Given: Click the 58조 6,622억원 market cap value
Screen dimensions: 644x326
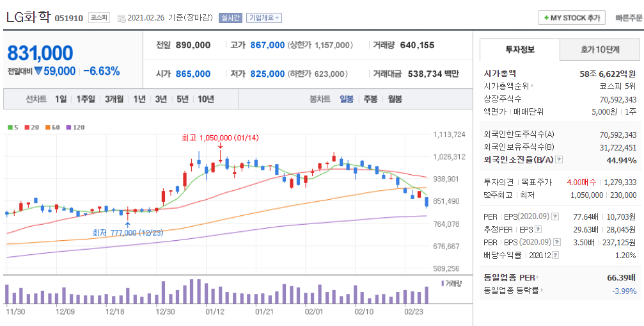Looking at the screenshot, I should coord(608,74).
